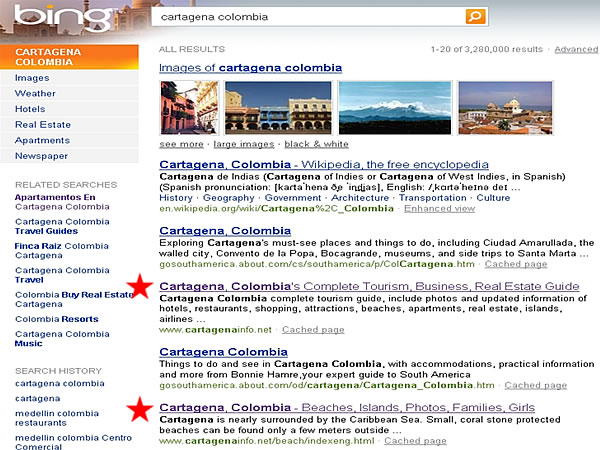This screenshot has height=450, width=600.
Task: Click the orange search magnifier button
Action: click(476, 16)
